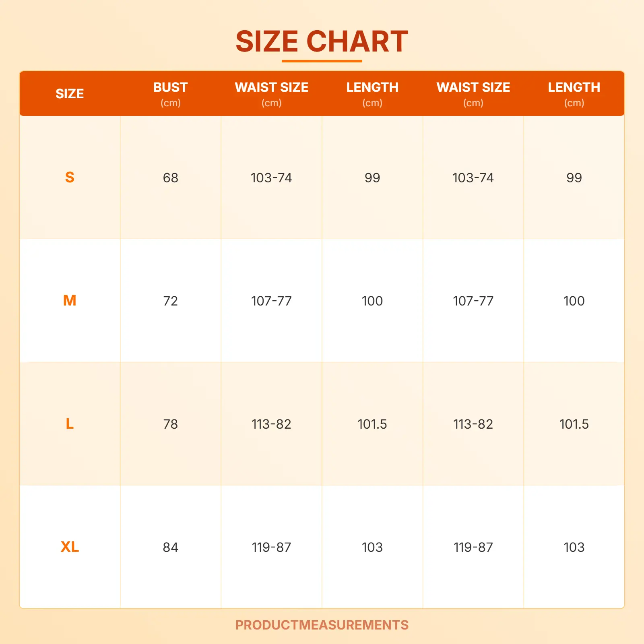Screen dimensions: 644x644
Task: Select 119-87 in the second waist column
Action: click(x=473, y=547)
